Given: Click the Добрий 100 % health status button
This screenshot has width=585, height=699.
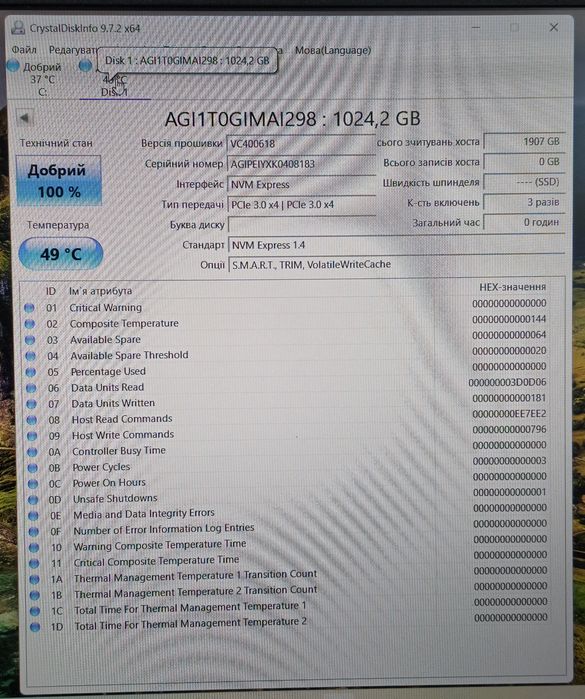Looking at the screenshot, I should (58, 181).
